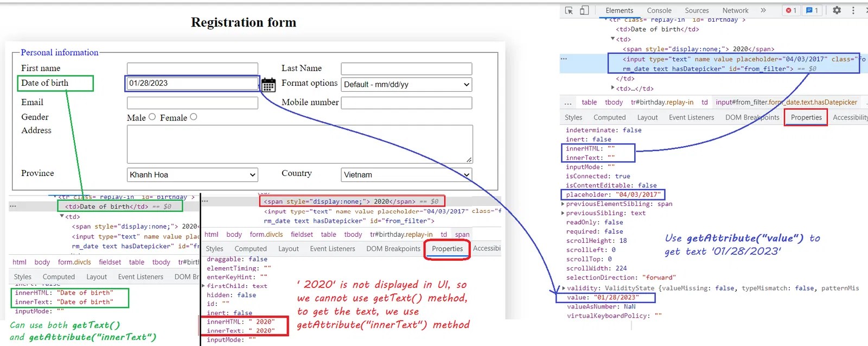The width and height of the screenshot is (868, 346).
Task: Open the Computed tab below the input#from_filter breadcrumb
Action: (609, 117)
